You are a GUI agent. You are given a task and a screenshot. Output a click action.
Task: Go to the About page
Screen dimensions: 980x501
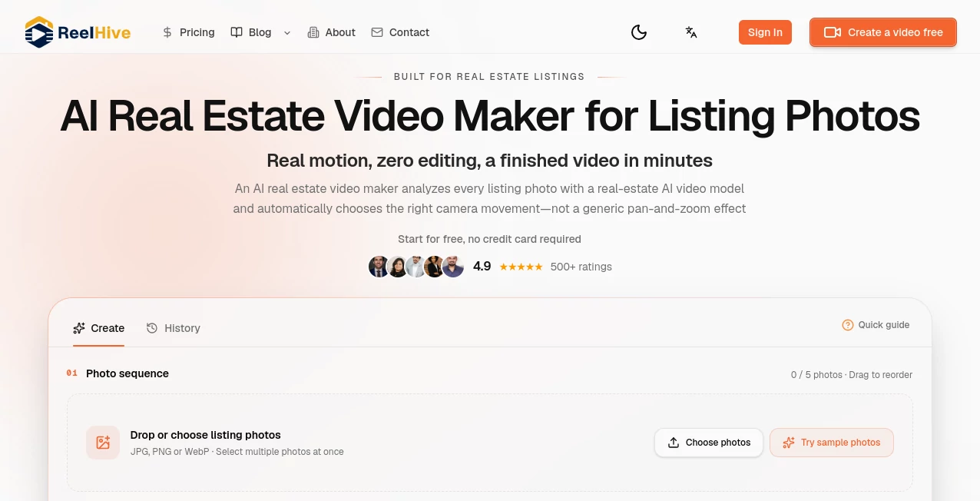(331, 32)
